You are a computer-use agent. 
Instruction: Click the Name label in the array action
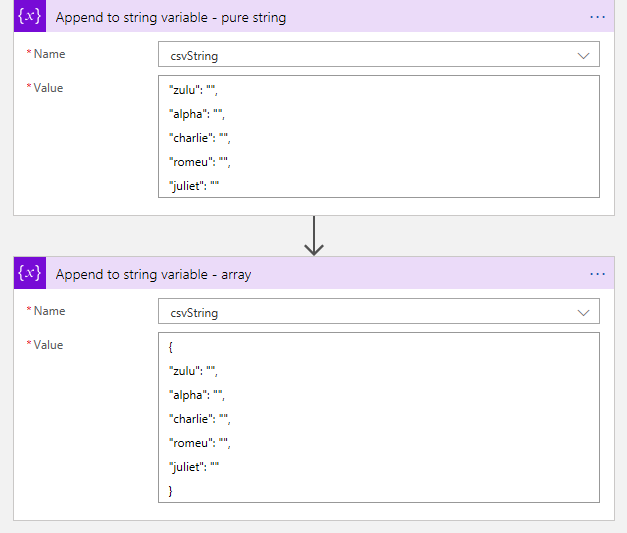pyautogui.click(x=50, y=311)
